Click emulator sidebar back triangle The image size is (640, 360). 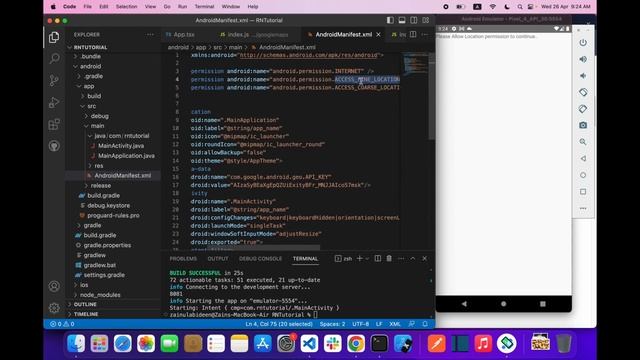point(583,158)
